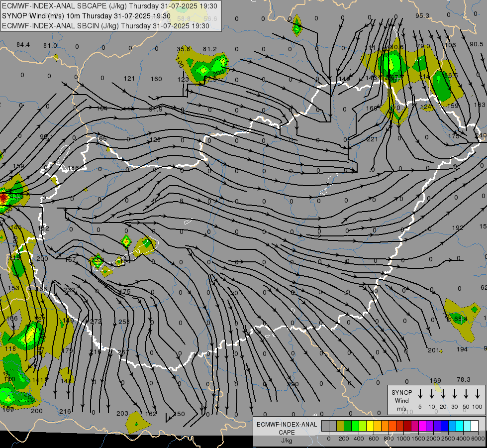487x448 pixels.
Task: Click the 6000 label on the CAPE scale
Action: coord(478,439)
